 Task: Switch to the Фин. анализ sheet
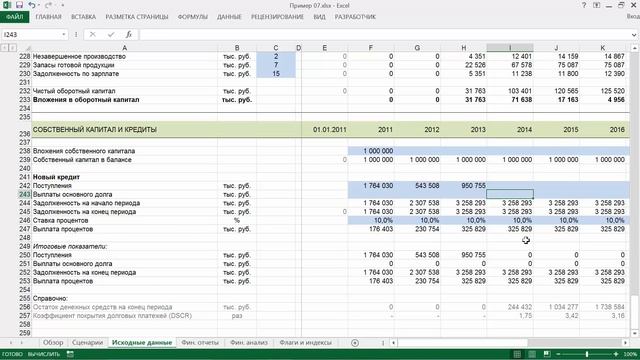[249, 342]
